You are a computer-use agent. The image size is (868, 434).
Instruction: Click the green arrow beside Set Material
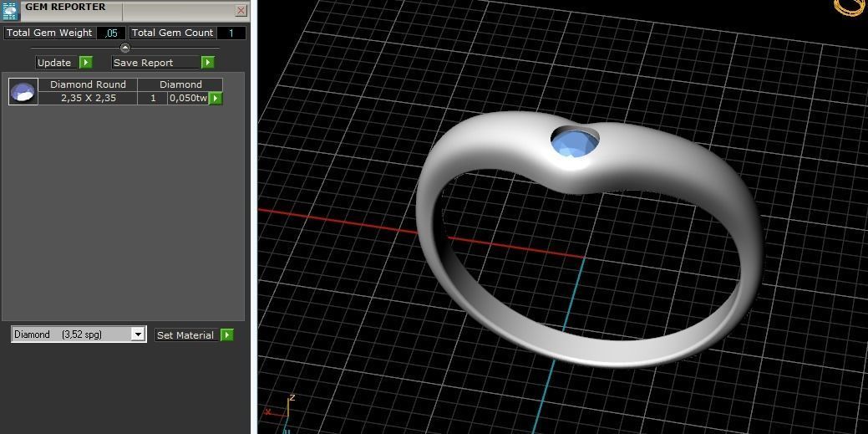point(227,334)
